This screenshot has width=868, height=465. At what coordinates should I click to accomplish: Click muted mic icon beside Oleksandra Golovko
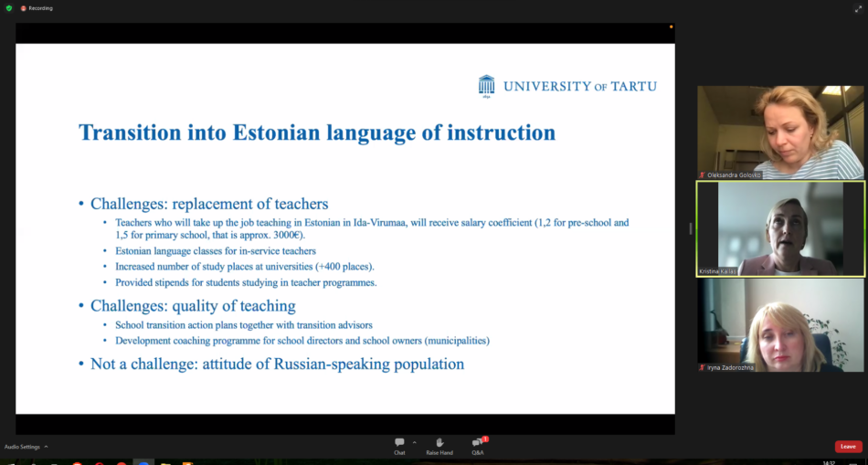tap(703, 174)
